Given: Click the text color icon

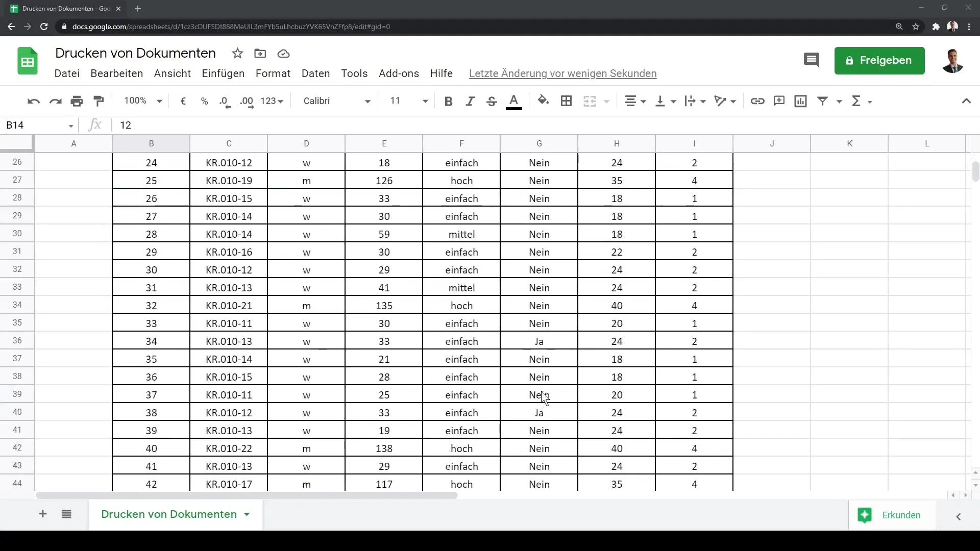Looking at the screenshot, I should (513, 100).
